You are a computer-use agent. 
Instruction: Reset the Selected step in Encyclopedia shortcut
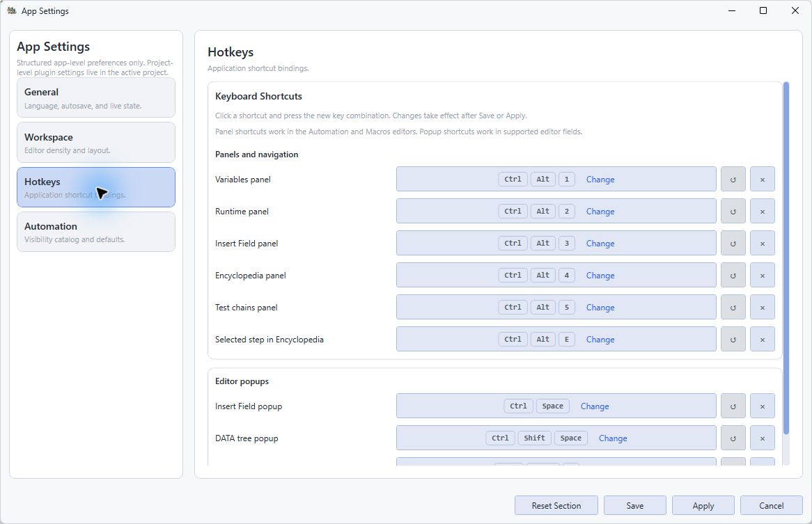click(x=733, y=340)
